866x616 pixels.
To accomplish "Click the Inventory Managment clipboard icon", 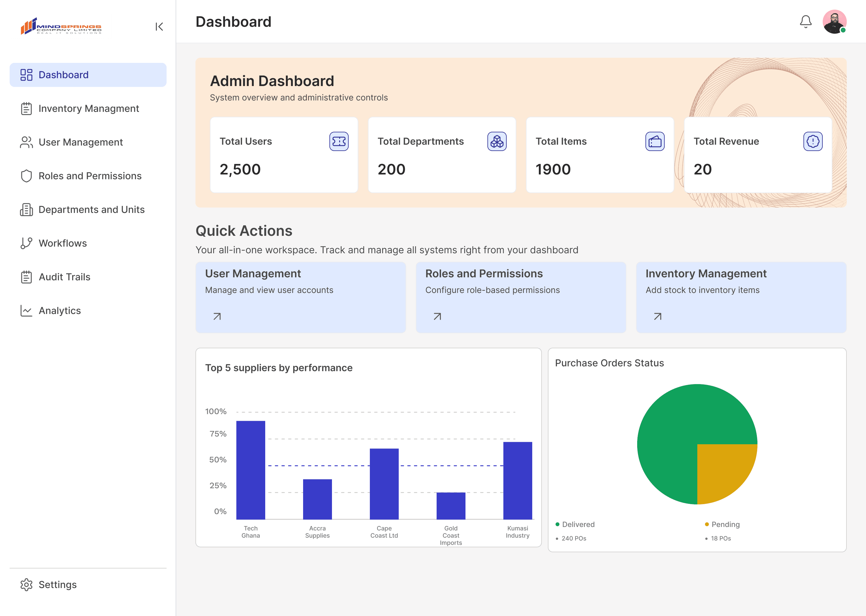I will (26, 109).
